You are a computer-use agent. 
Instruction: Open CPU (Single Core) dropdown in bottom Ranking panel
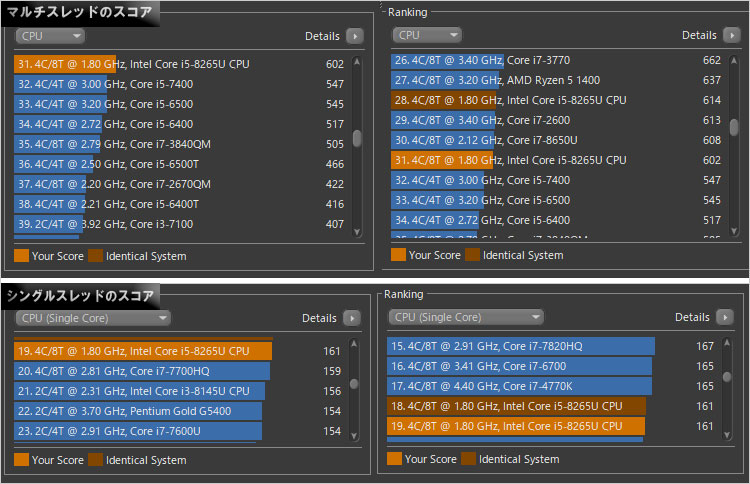466,317
